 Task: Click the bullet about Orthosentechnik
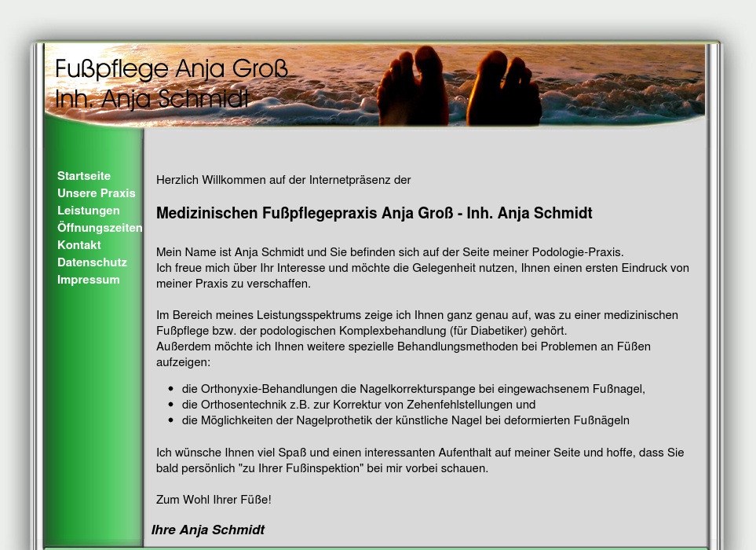(x=359, y=404)
